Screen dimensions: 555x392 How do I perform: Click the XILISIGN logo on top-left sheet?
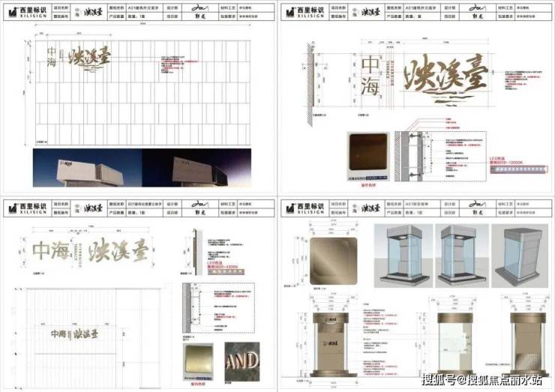pyautogui.click(x=30, y=11)
